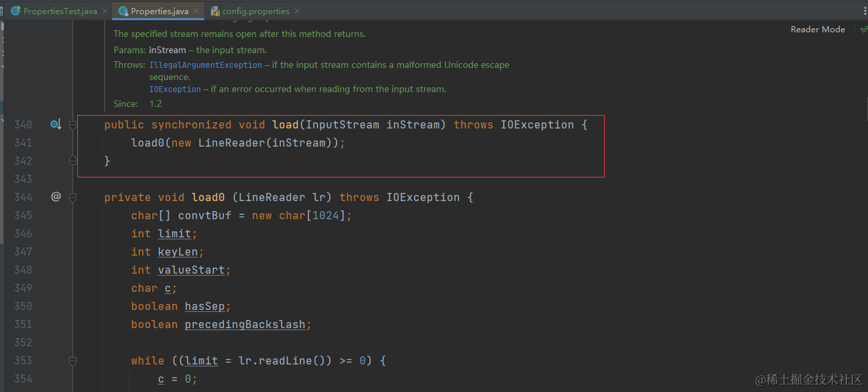Click the override gutter icon on line 340

[x=56, y=124]
